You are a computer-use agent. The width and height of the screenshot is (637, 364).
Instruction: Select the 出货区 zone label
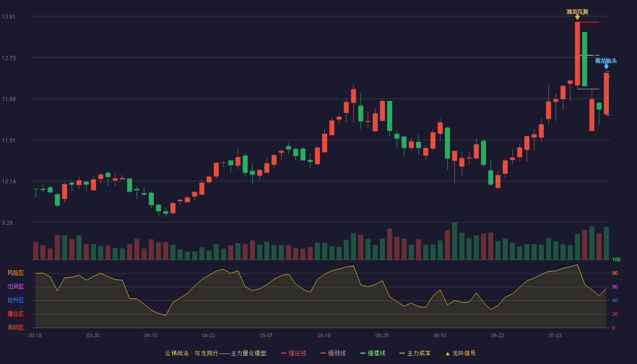point(15,287)
